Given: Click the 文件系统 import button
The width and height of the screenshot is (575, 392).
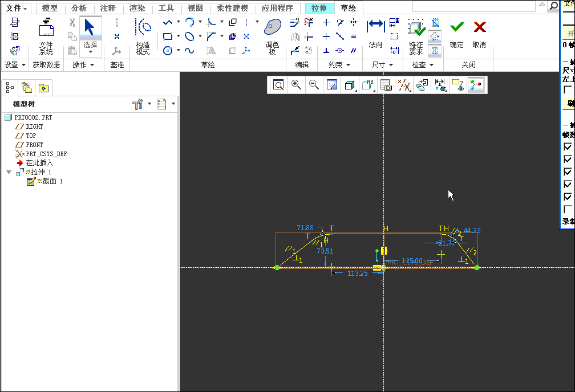Looking at the screenshot, I should pyautogui.click(x=46, y=36).
